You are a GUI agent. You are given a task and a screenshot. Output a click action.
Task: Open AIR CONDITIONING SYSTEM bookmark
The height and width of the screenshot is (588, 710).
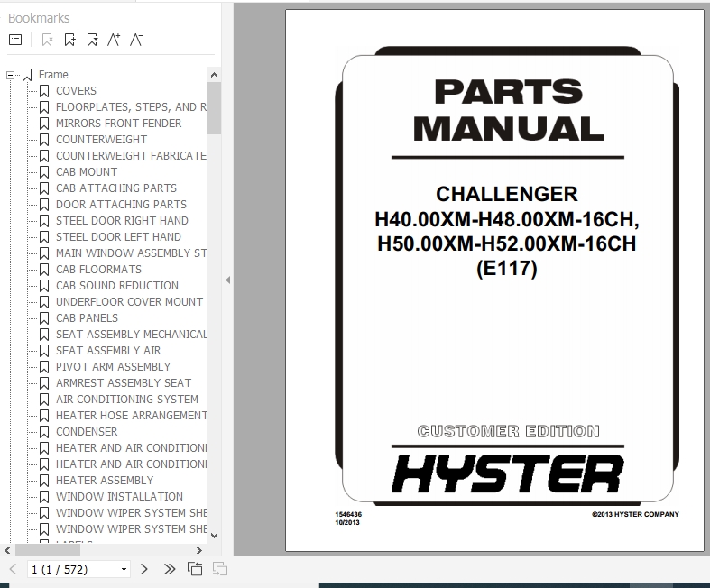coord(127,400)
